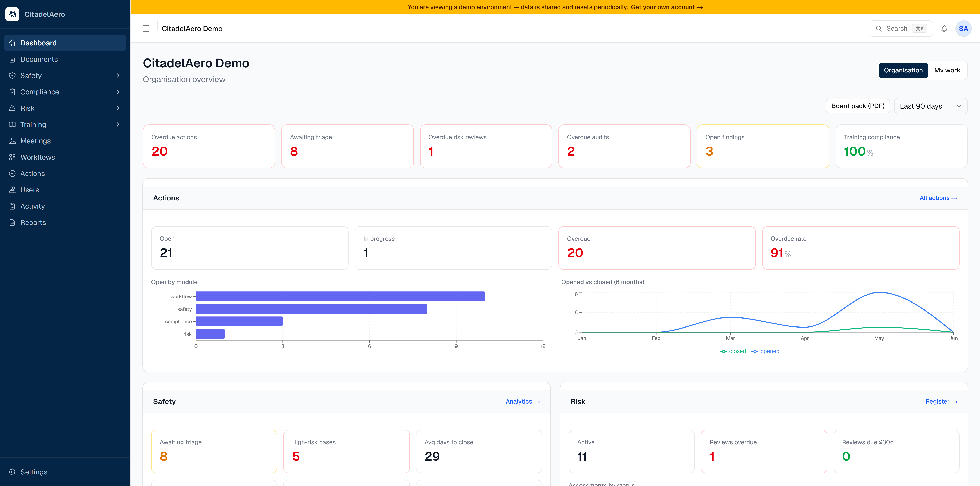980x486 pixels.
Task: Toggle the sidebar panel icon
Action: coord(146,29)
